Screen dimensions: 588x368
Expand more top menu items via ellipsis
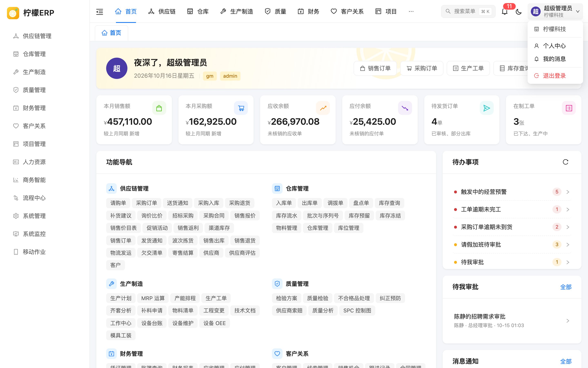(411, 11)
